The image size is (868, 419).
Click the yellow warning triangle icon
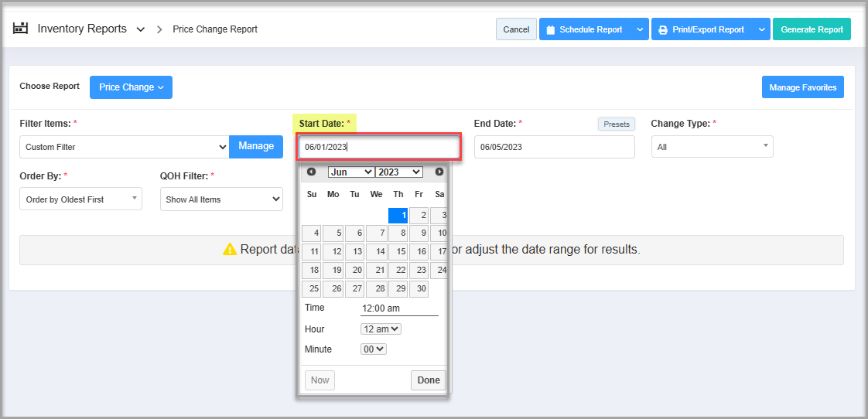click(x=230, y=250)
